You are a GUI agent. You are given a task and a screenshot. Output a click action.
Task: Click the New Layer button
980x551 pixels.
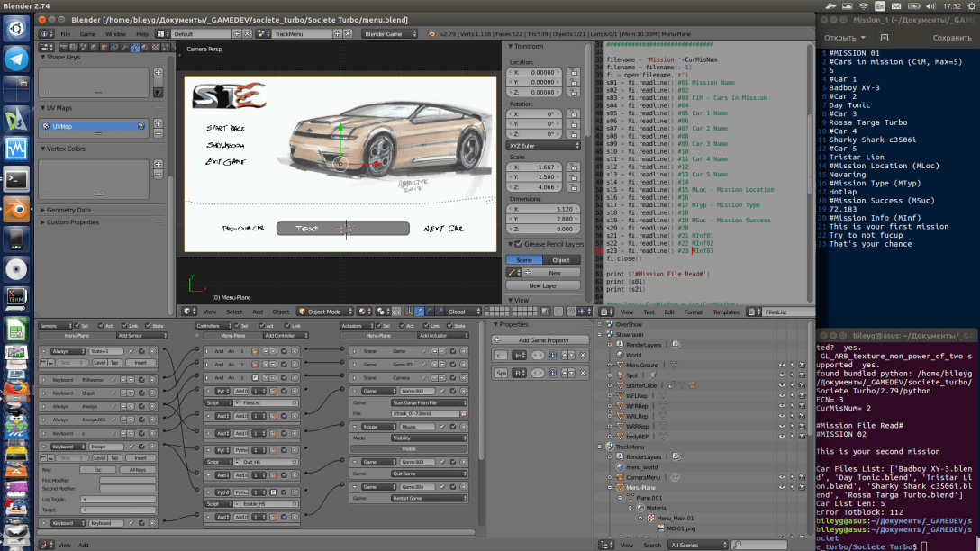[542, 285]
